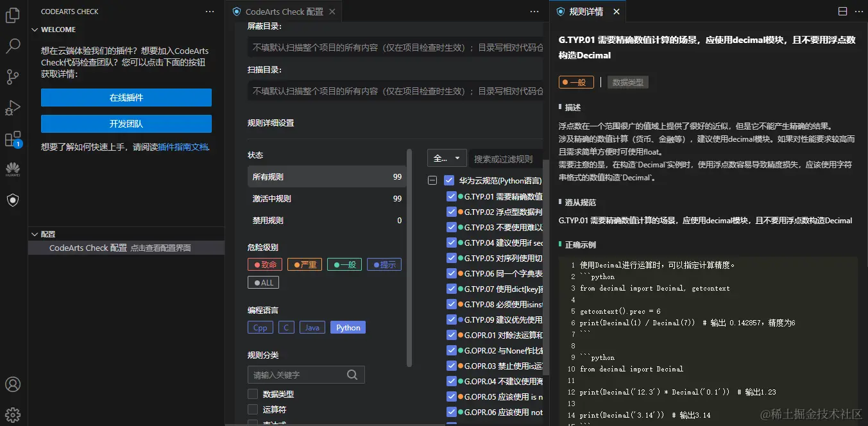This screenshot has width=868, height=426.
Task: Click split editor layout icon in right panel
Action: (842, 12)
